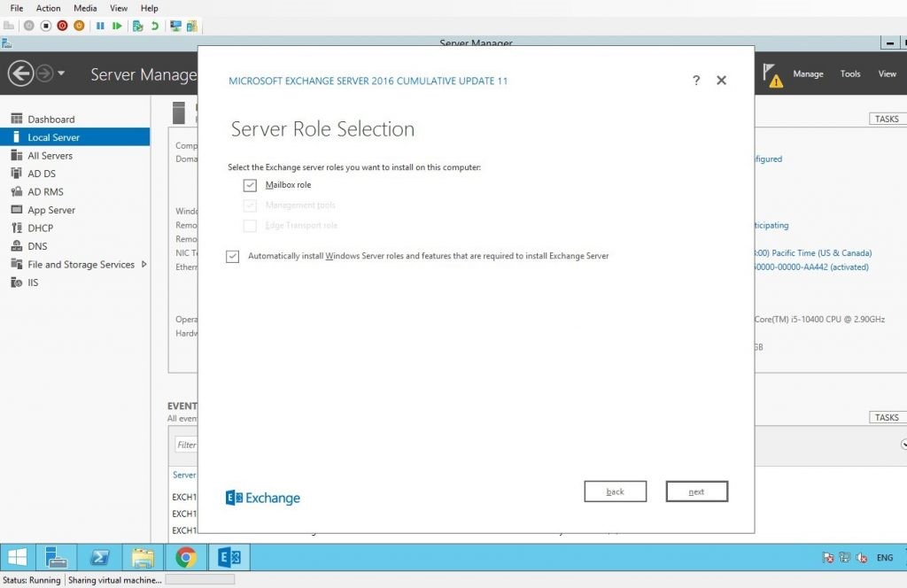Click the green Reset play icon
Screen dimensions: 907x588
tap(117, 26)
